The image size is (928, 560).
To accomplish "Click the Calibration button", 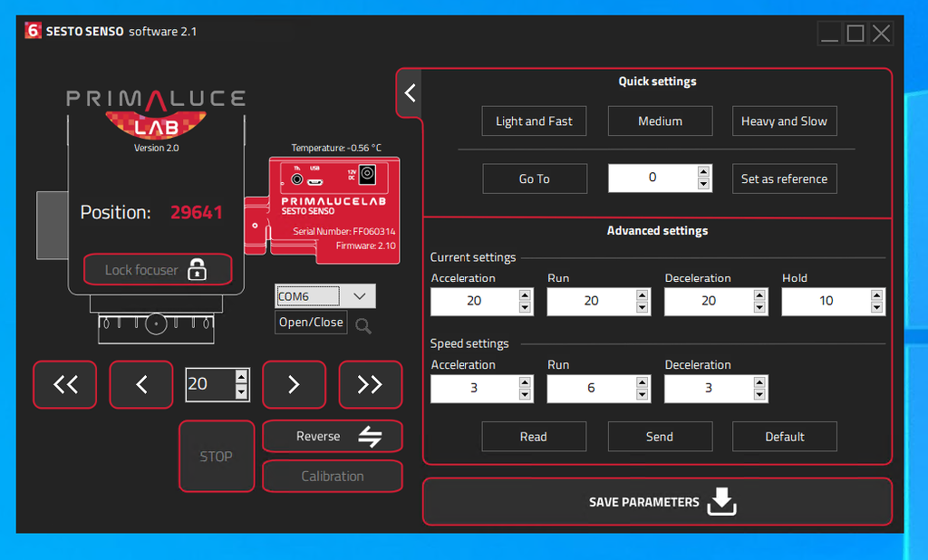I will coord(332,476).
